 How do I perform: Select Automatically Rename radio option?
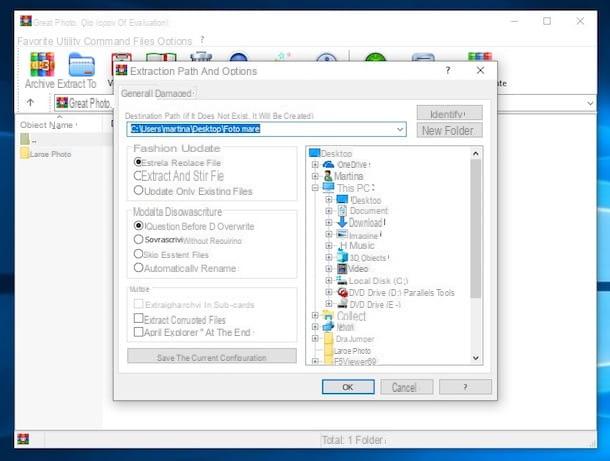click(138, 268)
